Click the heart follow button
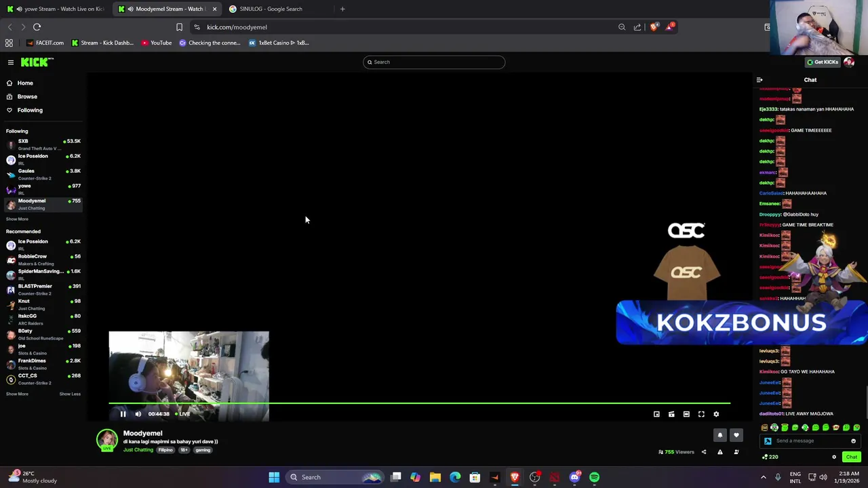Screen dimensions: 868x488 pos(736,435)
